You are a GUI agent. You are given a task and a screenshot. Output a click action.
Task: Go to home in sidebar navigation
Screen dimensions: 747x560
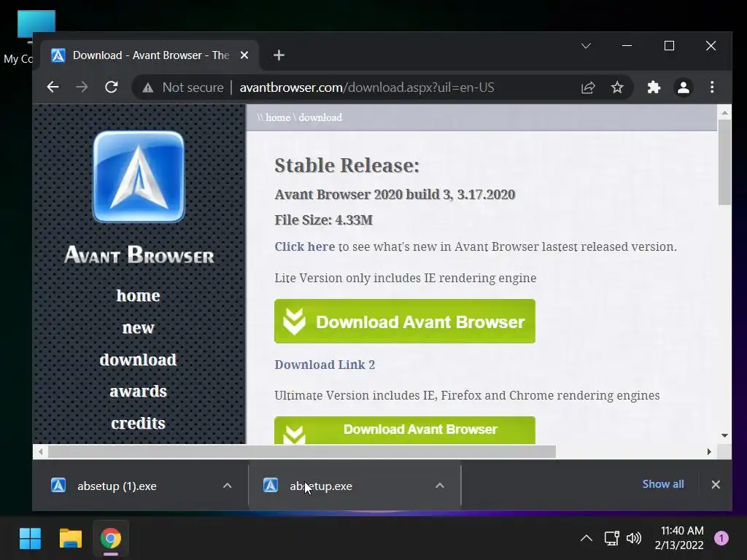coord(138,296)
